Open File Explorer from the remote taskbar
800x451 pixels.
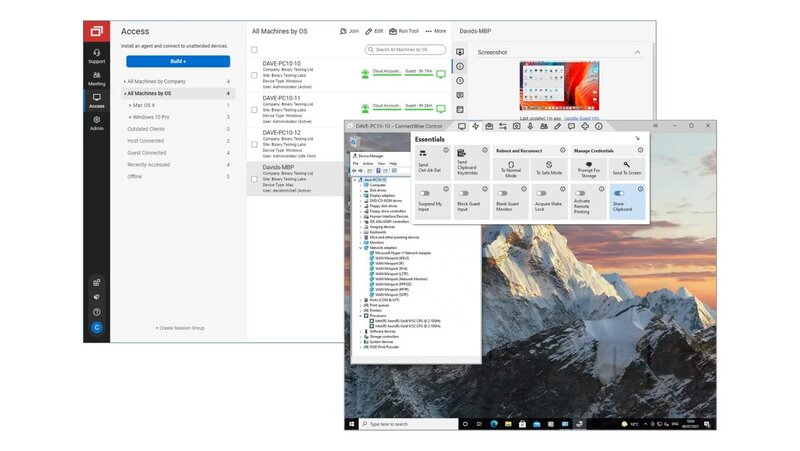click(508, 424)
